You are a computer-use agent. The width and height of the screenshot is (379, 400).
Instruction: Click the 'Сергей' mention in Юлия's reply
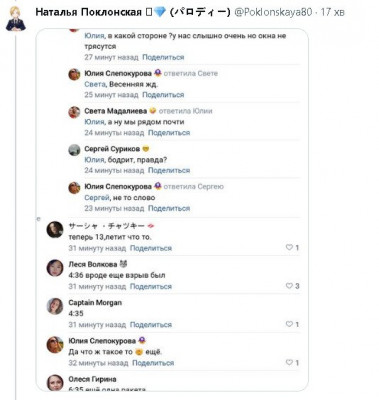(97, 198)
